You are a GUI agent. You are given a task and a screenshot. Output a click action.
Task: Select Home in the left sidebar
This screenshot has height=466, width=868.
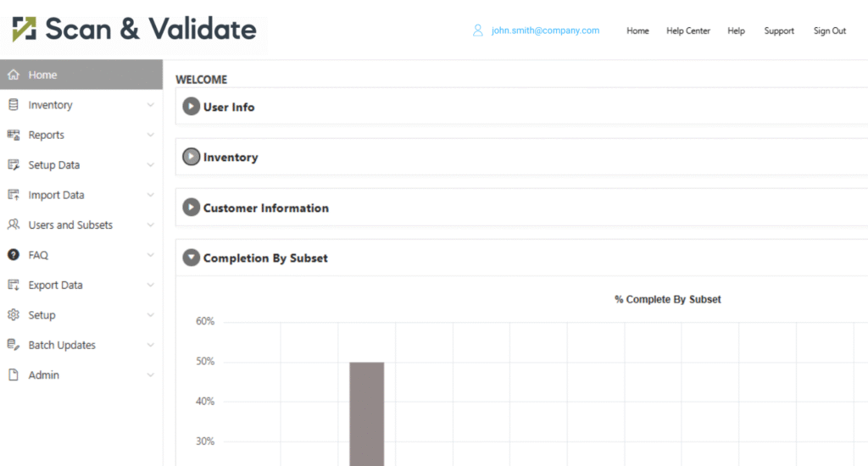[42, 75]
